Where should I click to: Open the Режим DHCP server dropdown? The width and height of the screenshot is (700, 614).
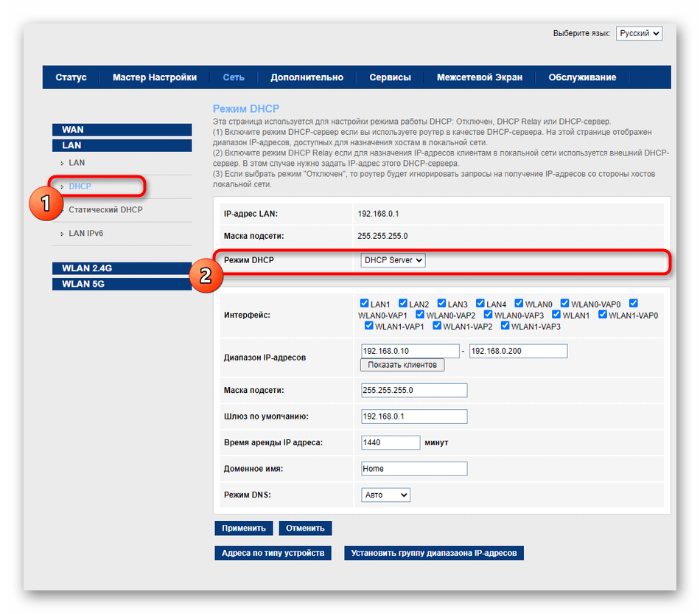(x=393, y=260)
